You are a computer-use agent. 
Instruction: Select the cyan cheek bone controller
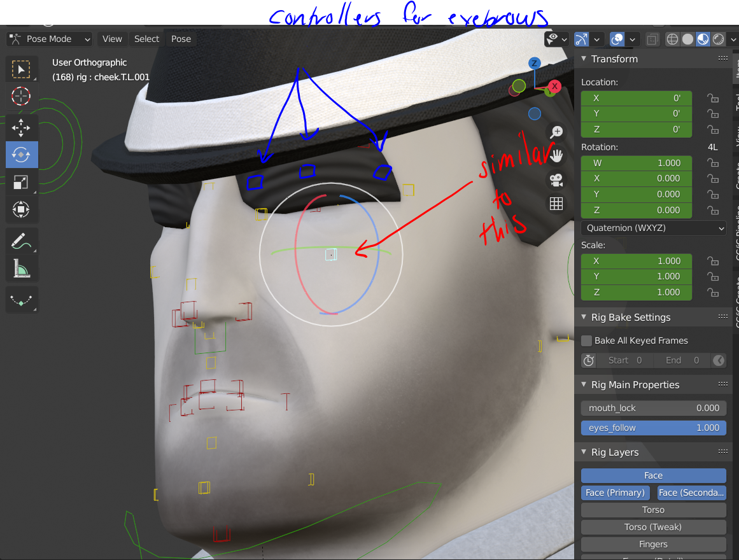pos(331,255)
